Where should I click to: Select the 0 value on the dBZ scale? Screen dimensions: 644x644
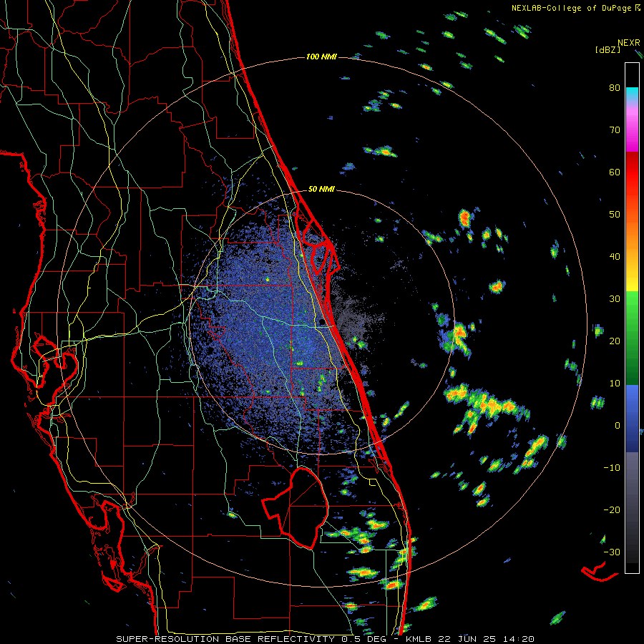click(x=618, y=426)
